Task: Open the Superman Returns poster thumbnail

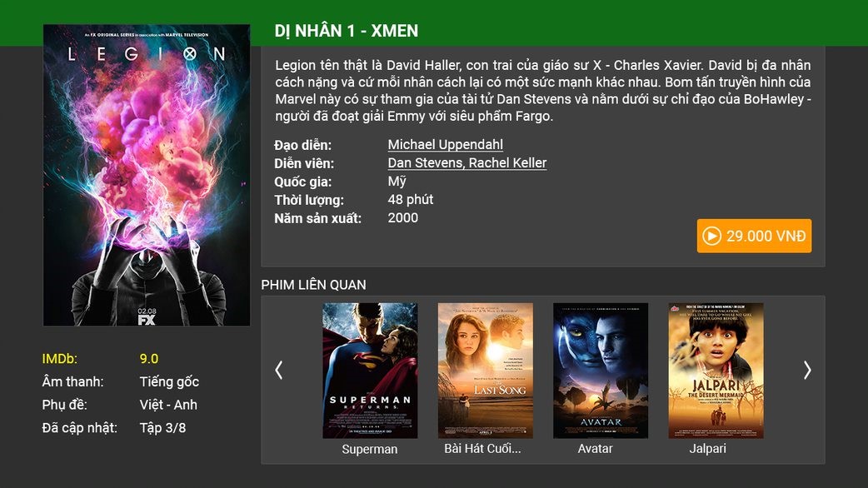Action: (370, 370)
